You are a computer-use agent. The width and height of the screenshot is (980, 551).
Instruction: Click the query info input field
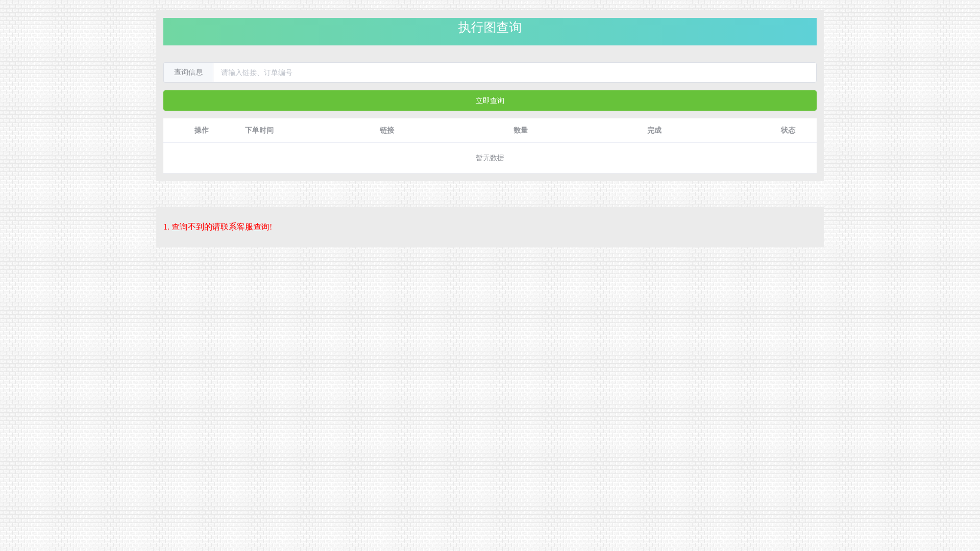click(514, 72)
